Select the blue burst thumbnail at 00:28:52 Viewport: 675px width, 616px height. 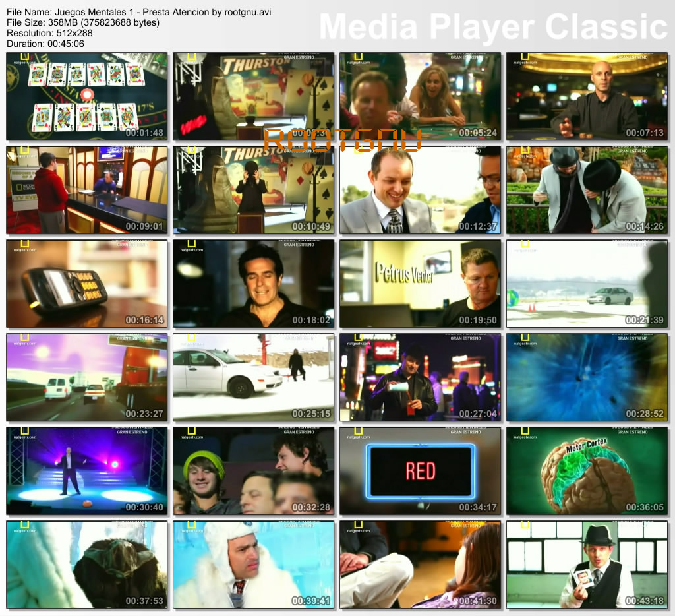point(587,377)
